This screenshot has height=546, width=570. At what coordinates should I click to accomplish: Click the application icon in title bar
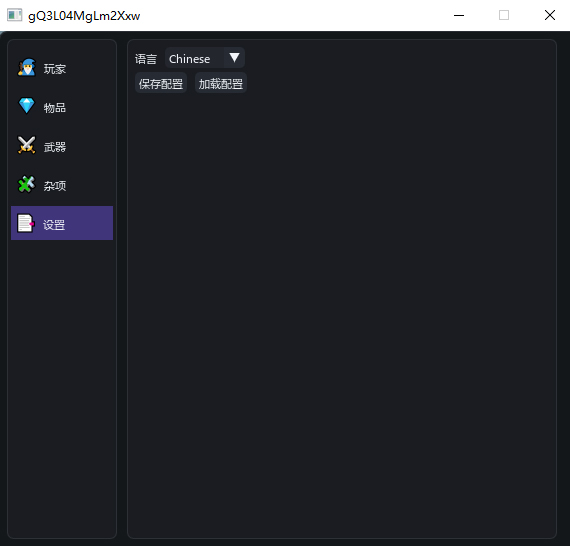pos(15,15)
